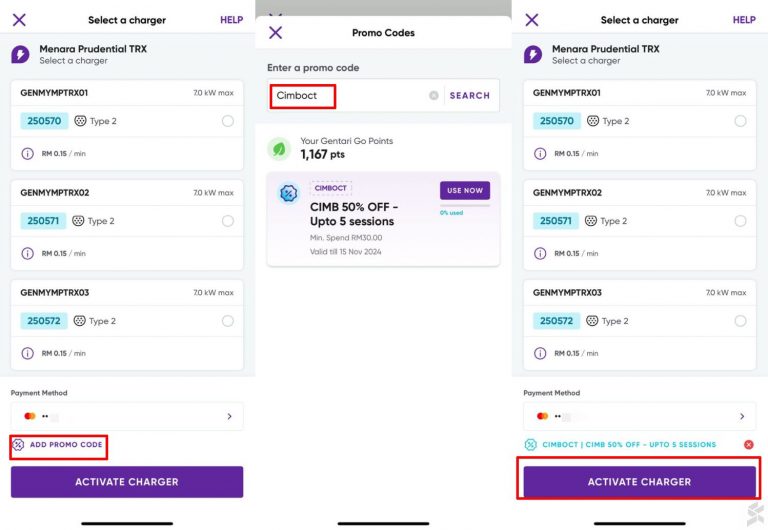Tap the 0% used promo progress bar

coord(464,205)
